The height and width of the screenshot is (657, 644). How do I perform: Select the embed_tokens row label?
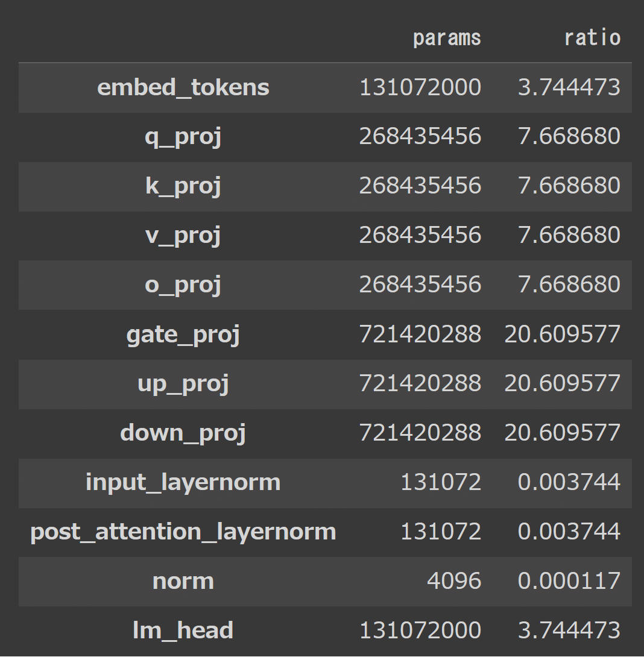coord(183,87)
